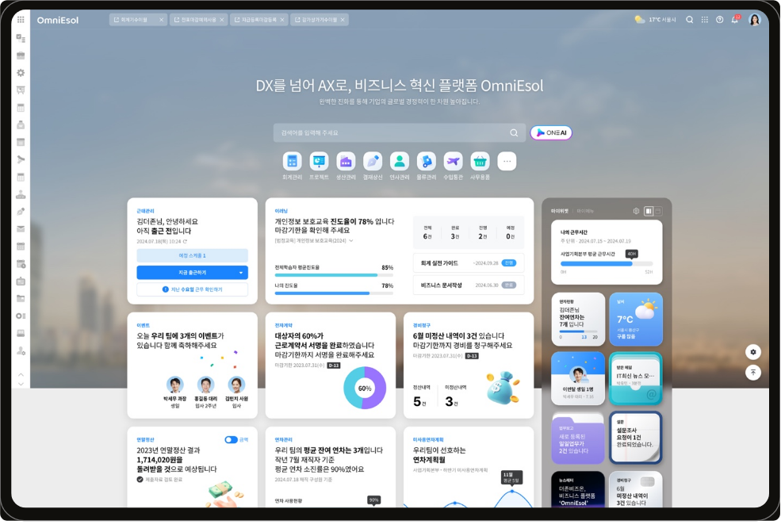Open widget panel settings gear
This screenshot has height=532, width=781.
click(636, 211)
